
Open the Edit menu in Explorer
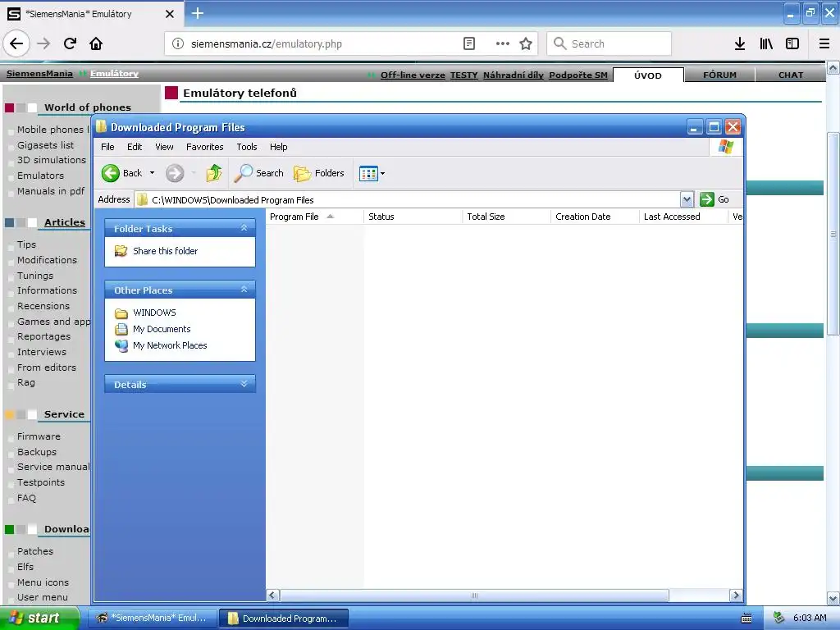[x=135, y=147]
